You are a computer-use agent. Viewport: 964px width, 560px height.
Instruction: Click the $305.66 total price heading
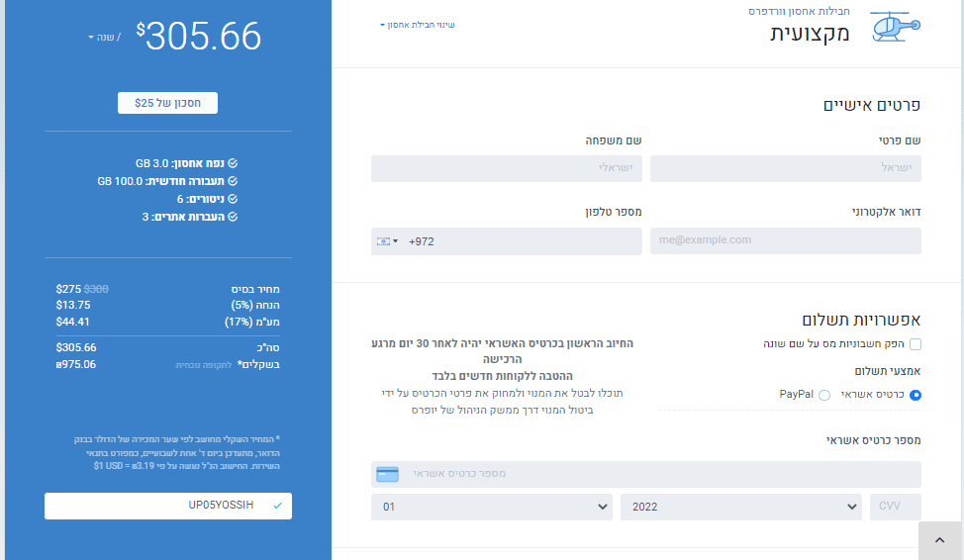(199, 37)
